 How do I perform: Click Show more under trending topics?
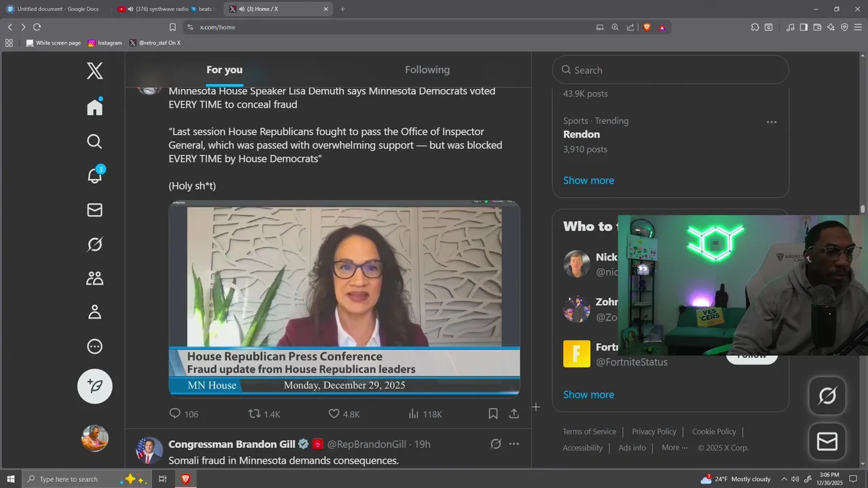(x=589, y=180)
